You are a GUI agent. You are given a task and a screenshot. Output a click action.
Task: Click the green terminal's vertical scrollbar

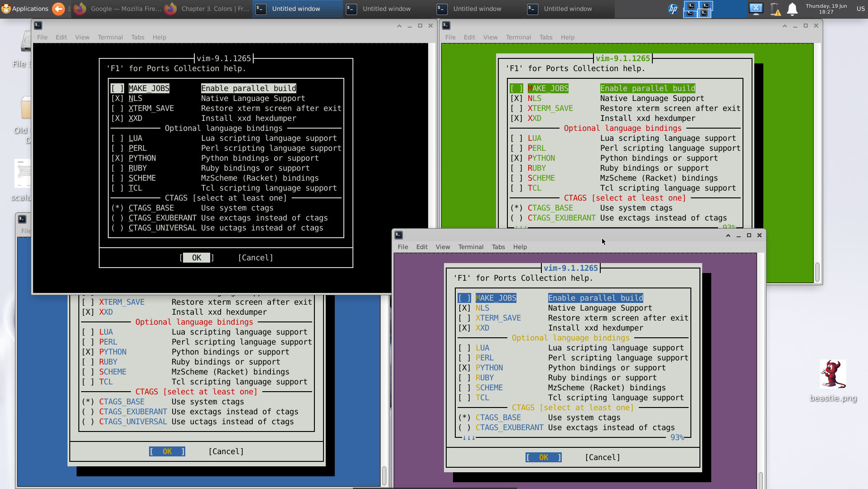coord(817,272)
